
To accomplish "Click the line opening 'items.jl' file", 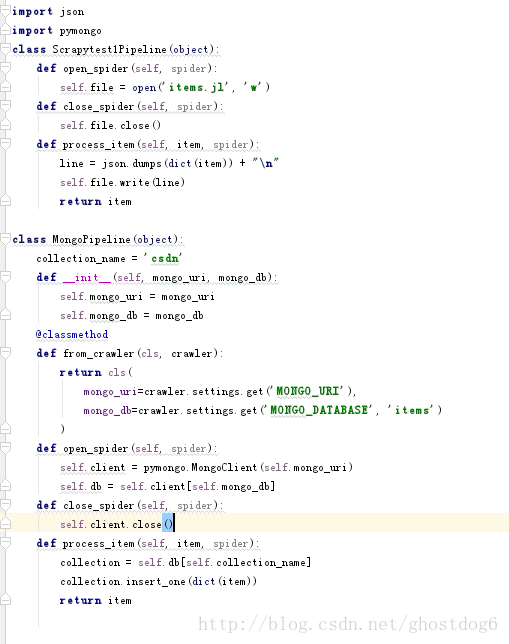I will (165, 87).
